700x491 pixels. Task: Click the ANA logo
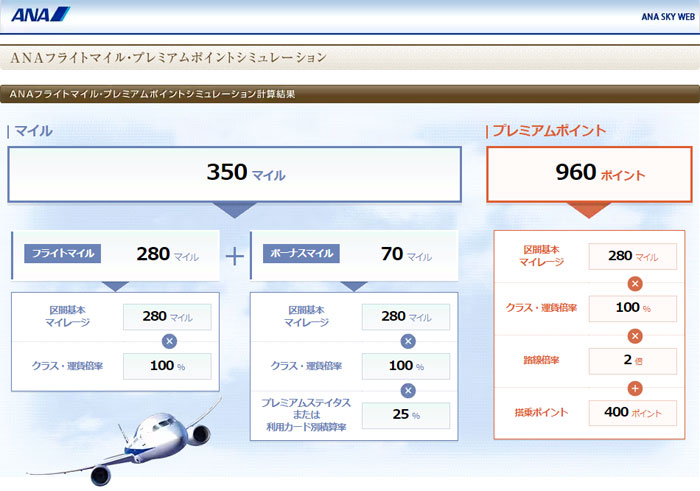click(x=41, y=14)
